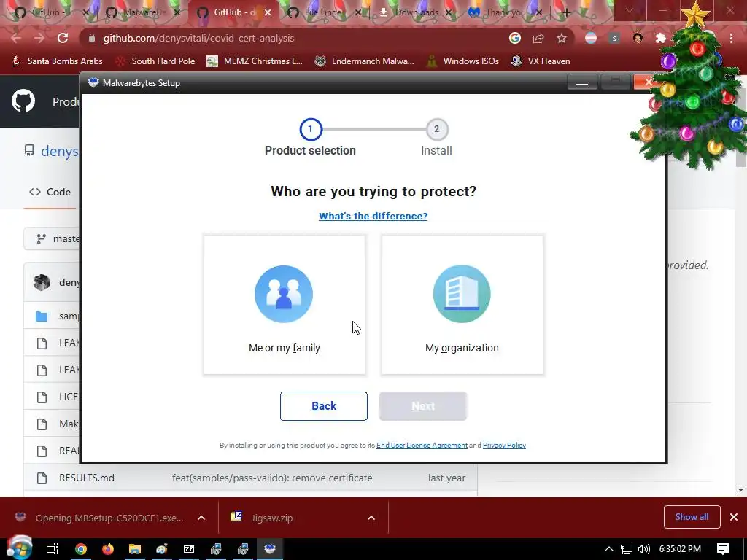The height and width of the screenshot is (560, 747).
Task: Open the Windows Start button
Action: click(x=20, y=549)
